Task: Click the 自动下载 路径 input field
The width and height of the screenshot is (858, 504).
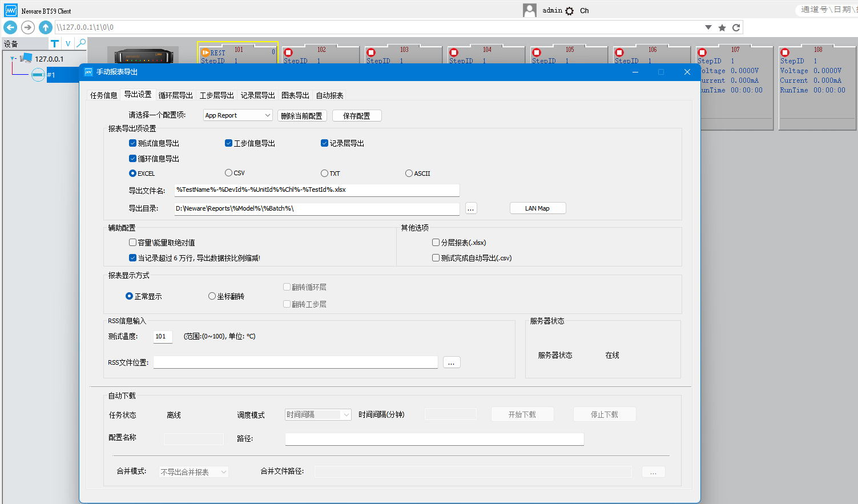Action: 434,439
